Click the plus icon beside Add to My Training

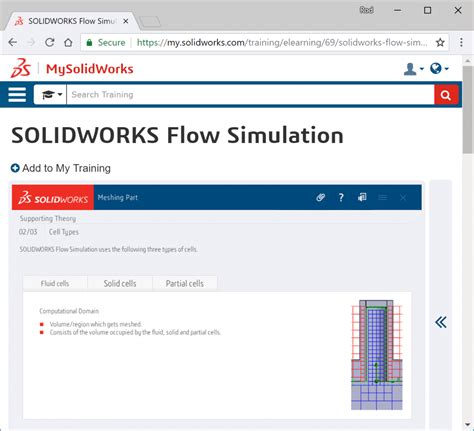coord(15,168)
